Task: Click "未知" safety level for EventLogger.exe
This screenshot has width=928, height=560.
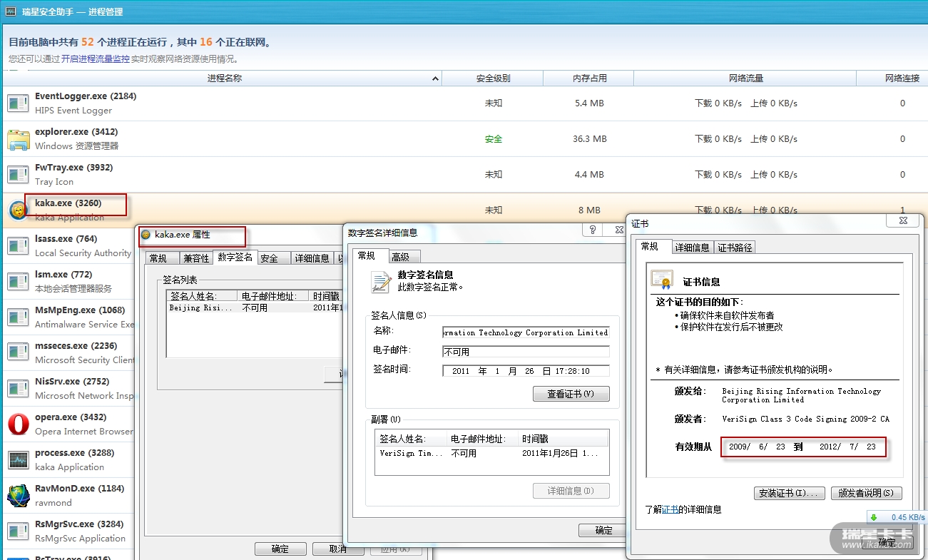Action: coord(494,103)
